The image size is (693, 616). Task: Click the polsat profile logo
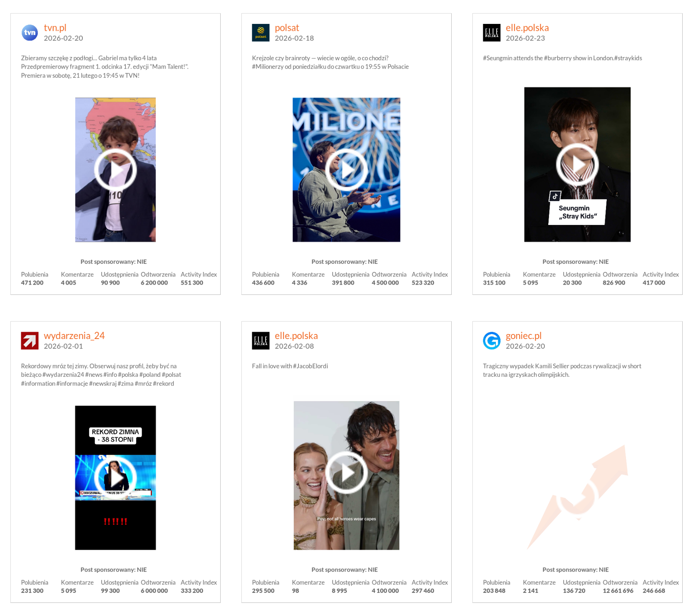pos(261,33)
